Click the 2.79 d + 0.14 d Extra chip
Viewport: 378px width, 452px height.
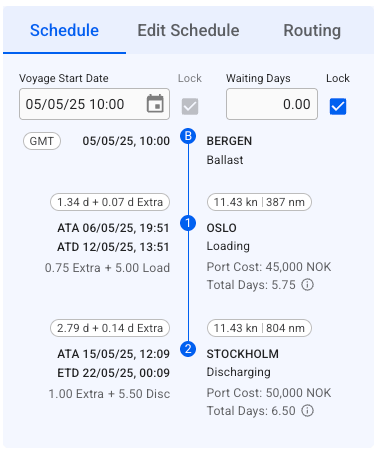coord(110,328)
